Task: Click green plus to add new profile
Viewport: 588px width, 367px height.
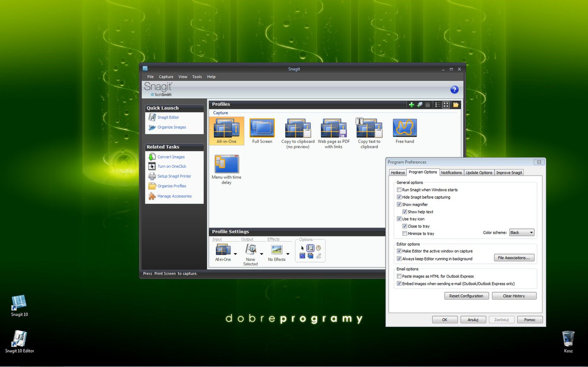Action: [411, 105]
